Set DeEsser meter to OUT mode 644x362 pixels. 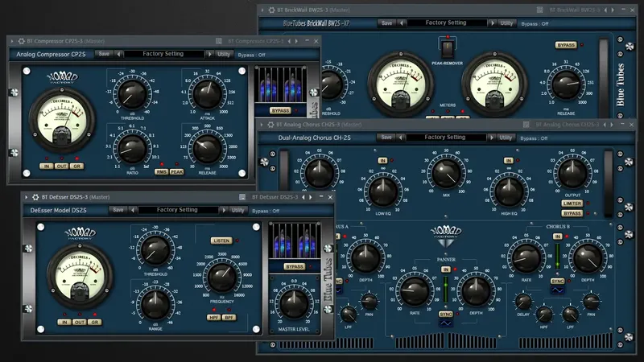point(80,323)
